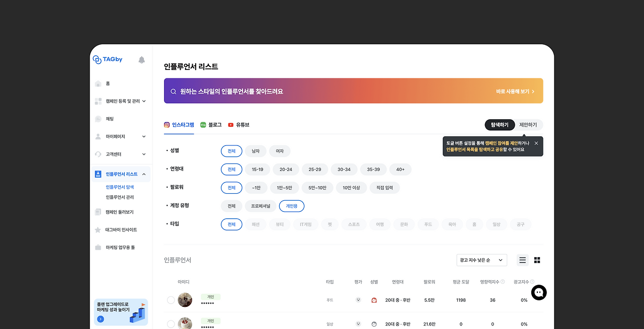The height and width of the screenshot is (329, 644).
Task: Click the 팔로워 column header
Action: [429, 282]
